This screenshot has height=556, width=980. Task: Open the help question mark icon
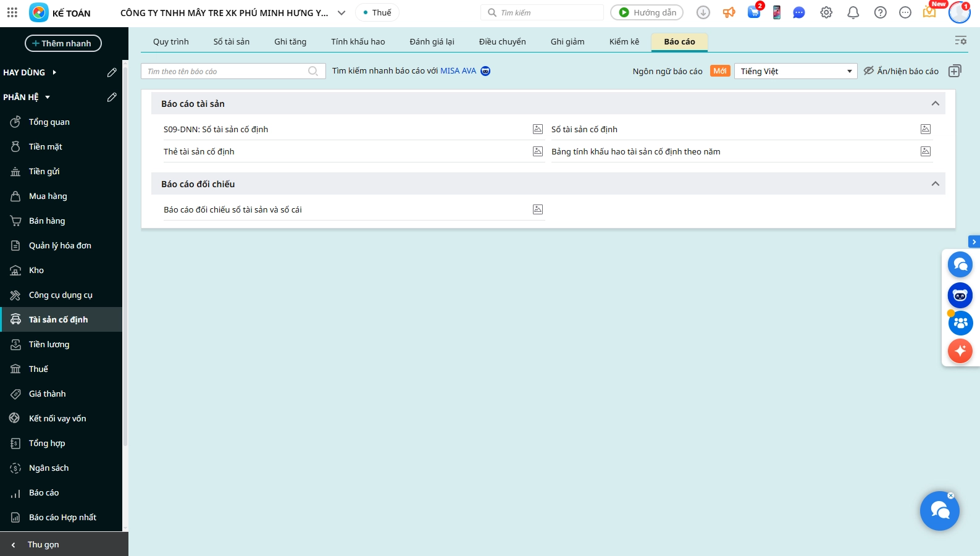(x=881, y=12)
